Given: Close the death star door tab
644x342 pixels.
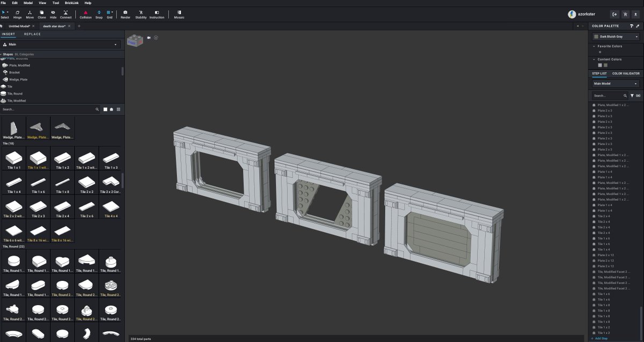Looking at the screenshot, I should pyautogui.click(x=69, y=26).
